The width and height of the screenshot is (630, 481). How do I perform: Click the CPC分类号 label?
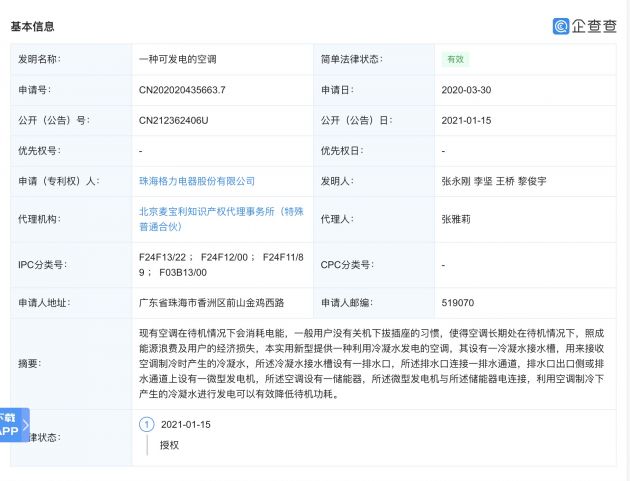tap(347, 265)
